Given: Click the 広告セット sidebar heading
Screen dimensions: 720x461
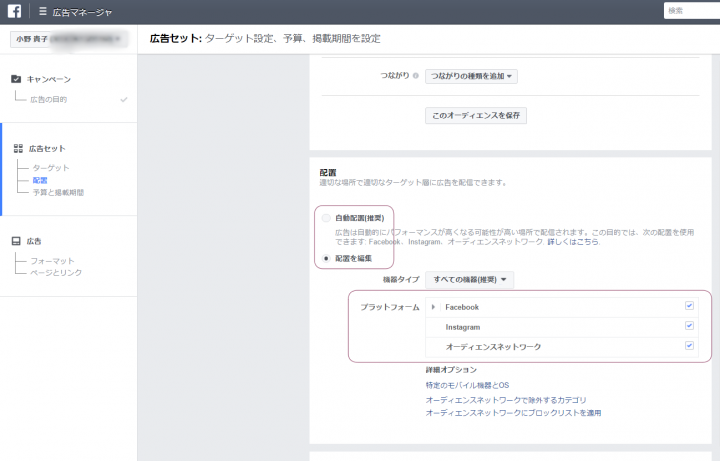Looking at the screenshot, I should pyautogui.click(x=47, y=149).
